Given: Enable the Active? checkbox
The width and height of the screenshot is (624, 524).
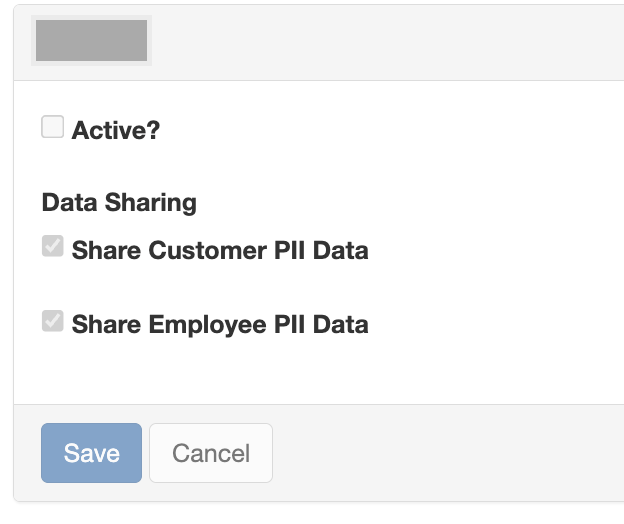Looking at the screenshot, I should click(x=53, y=127).
